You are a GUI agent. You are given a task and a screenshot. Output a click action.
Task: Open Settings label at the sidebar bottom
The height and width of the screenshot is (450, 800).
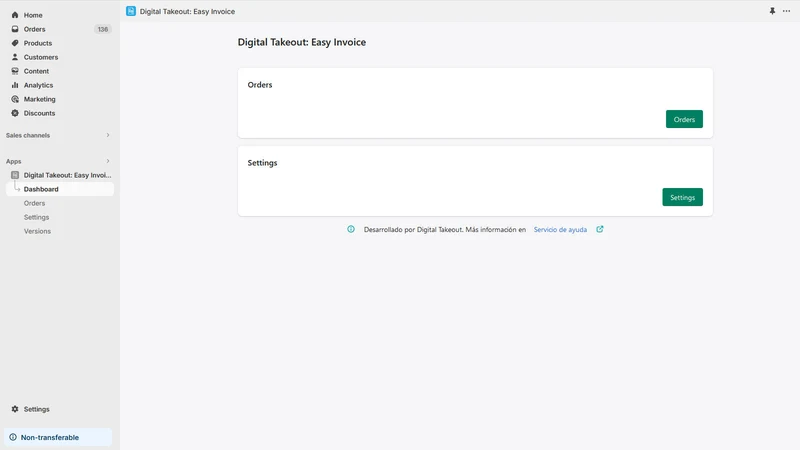tap(37, 409)
